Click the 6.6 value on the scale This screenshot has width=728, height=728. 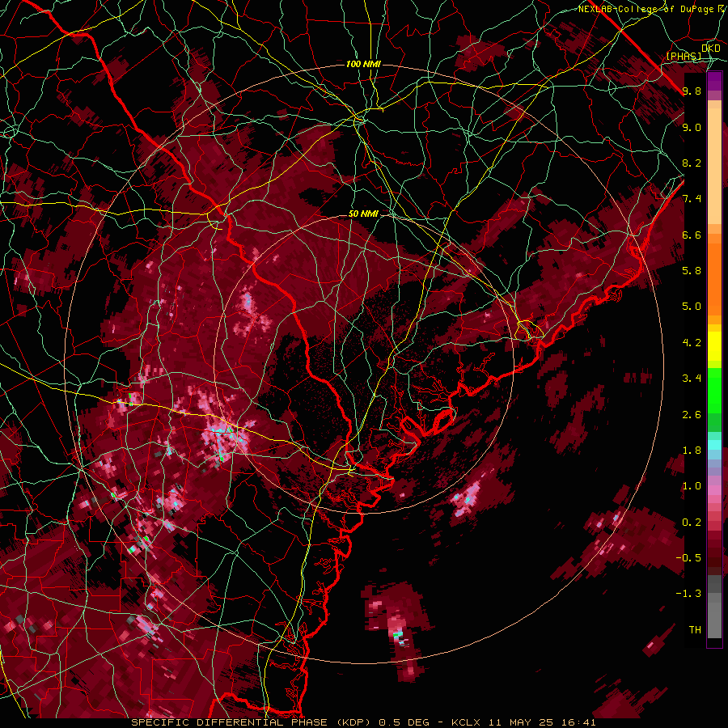click(692, 235)
